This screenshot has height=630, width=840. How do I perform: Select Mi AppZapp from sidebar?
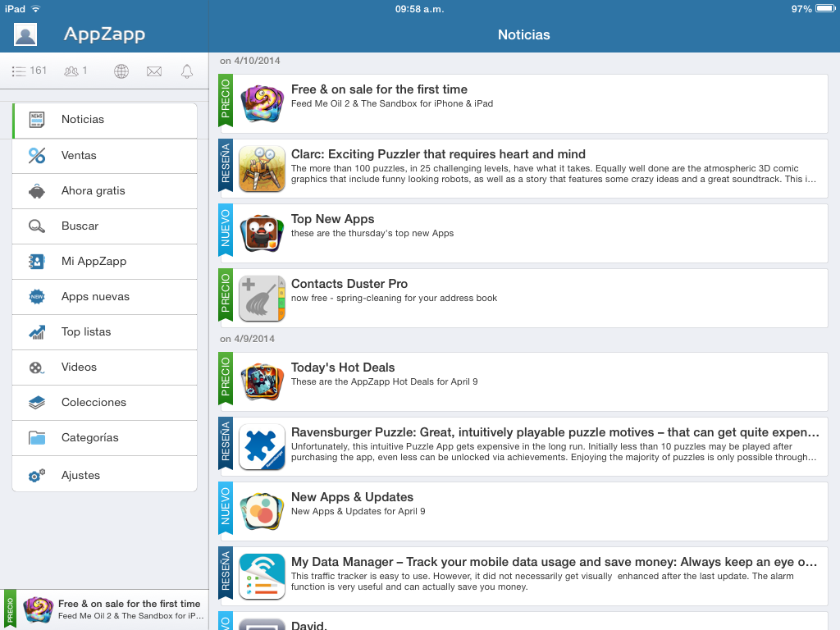tap(105, 262)
